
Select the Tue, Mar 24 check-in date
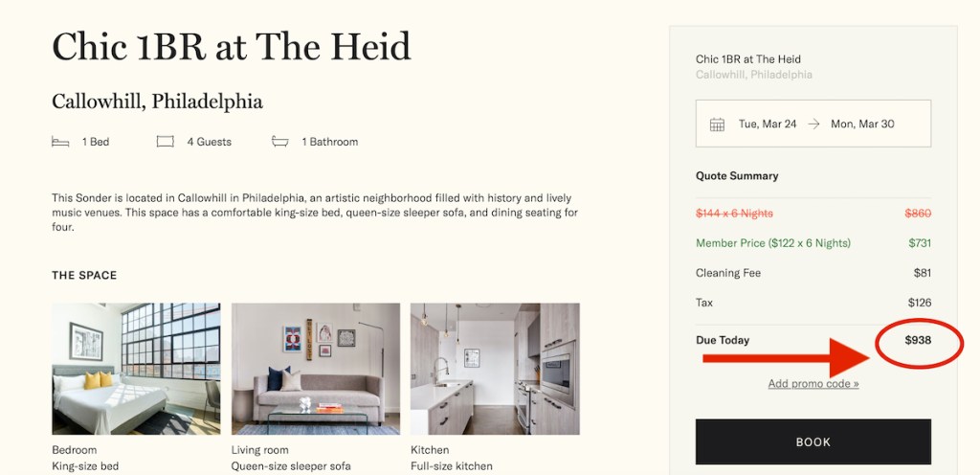[768, 124]
